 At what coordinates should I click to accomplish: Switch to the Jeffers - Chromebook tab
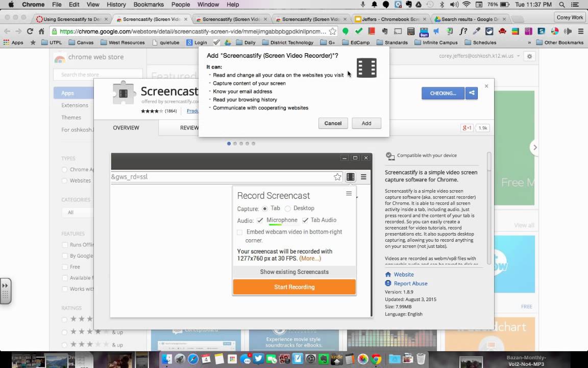coord(391,19)
